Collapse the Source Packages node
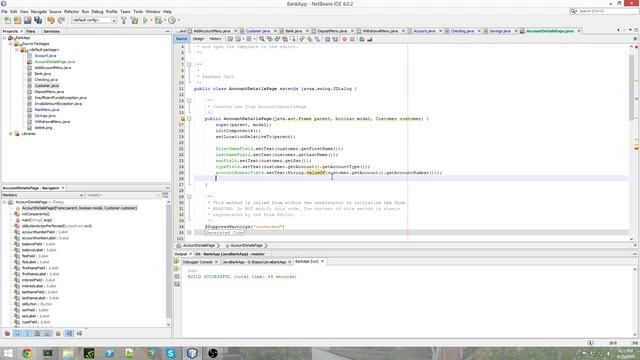Viewport: 640px width, 360px height. (x=11, y=44)
